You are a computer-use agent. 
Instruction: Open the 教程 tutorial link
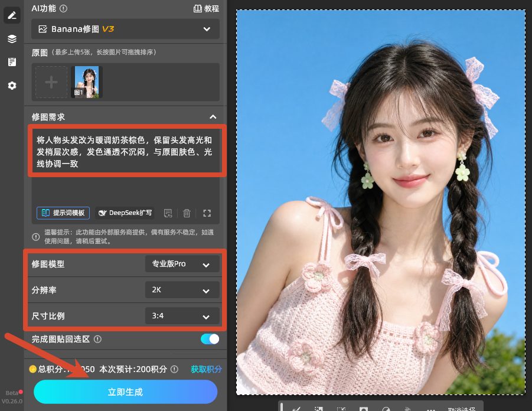[x=206, y=8]
